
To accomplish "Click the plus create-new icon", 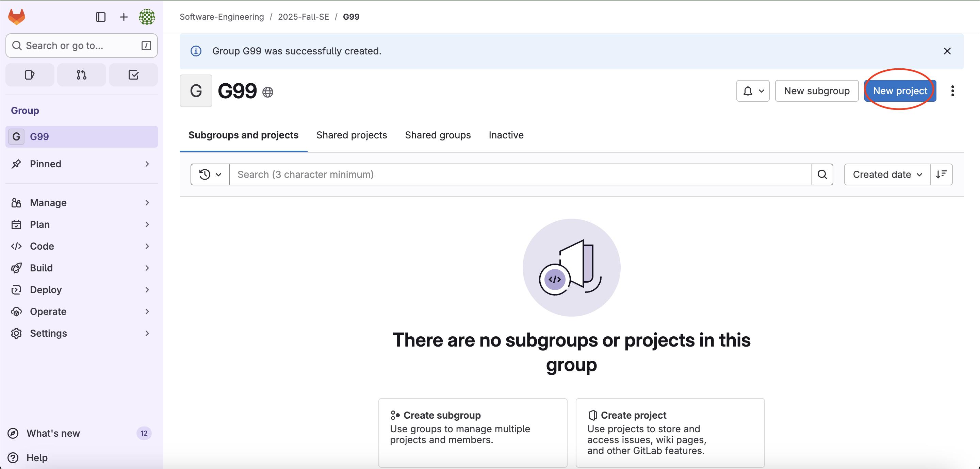I will 124,17.
